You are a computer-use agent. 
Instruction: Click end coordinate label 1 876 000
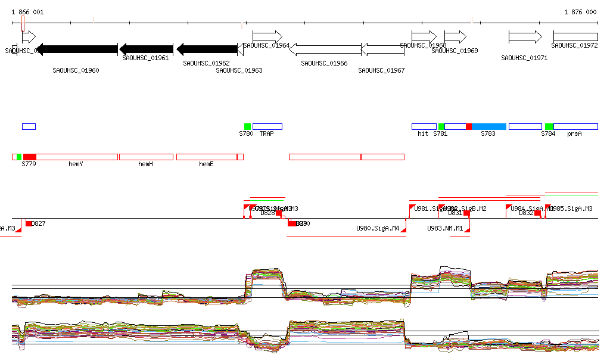[580, 12]
